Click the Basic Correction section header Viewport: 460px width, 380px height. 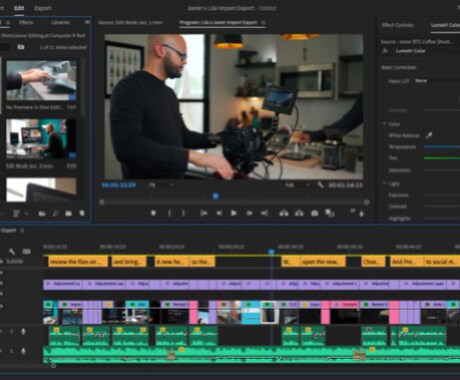tap(399, 67)
